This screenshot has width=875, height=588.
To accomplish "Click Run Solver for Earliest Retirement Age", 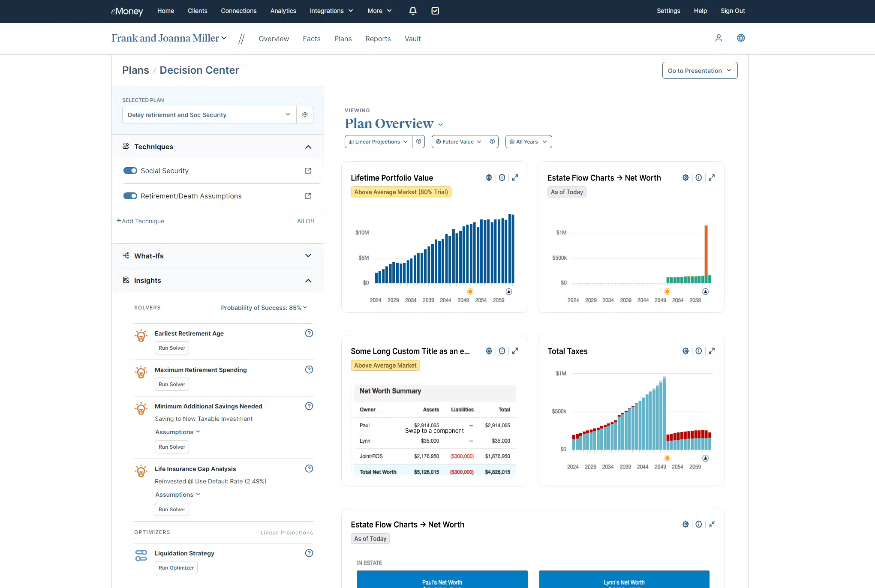I will tap(171, 348).
